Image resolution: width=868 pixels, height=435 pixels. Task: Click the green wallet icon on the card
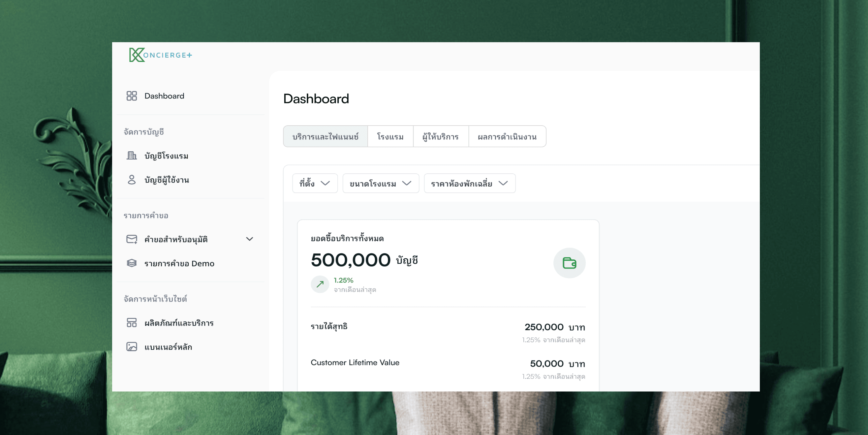point(569,263)
